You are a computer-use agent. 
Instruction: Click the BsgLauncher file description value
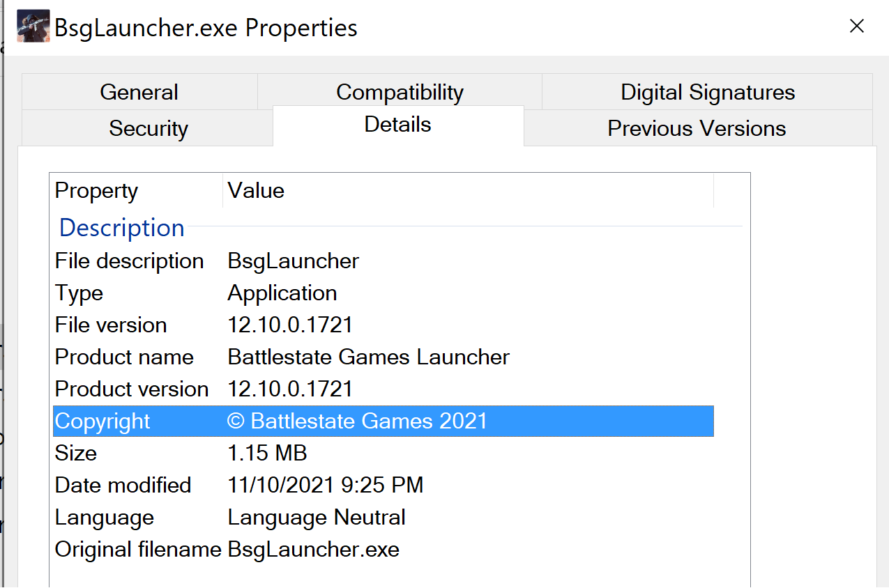[x=294, y=261]
